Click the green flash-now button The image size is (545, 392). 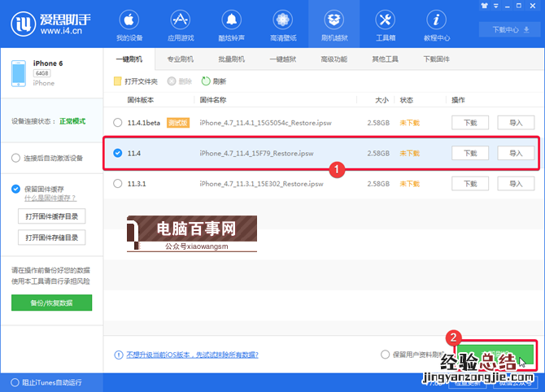(x=495, y=355)
